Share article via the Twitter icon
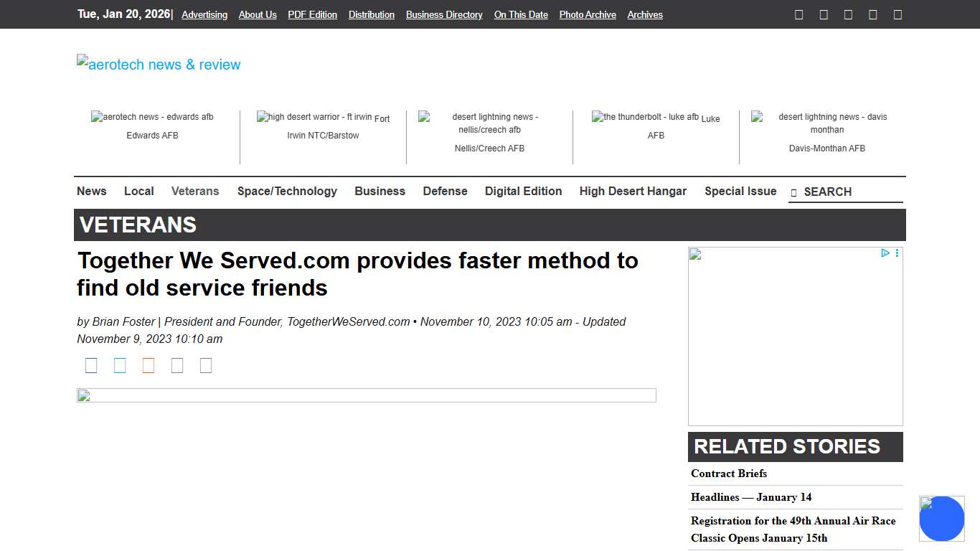980x551 pixels. coord(120,365)
